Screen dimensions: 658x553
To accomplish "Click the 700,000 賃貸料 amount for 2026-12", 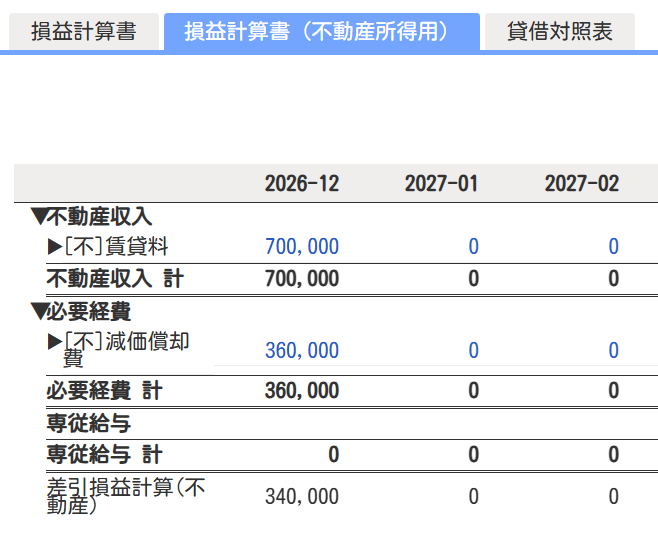I will click(x=301, y=247).
